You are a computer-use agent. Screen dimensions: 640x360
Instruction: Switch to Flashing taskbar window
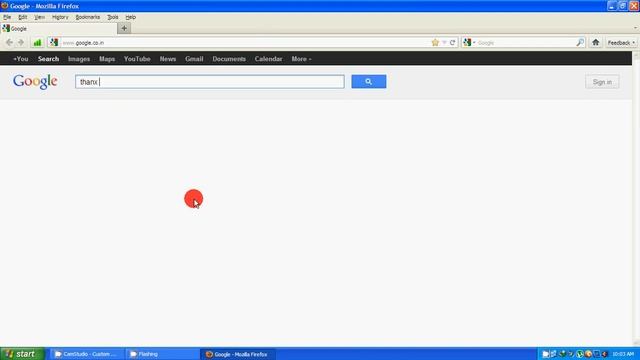[162, 354]
